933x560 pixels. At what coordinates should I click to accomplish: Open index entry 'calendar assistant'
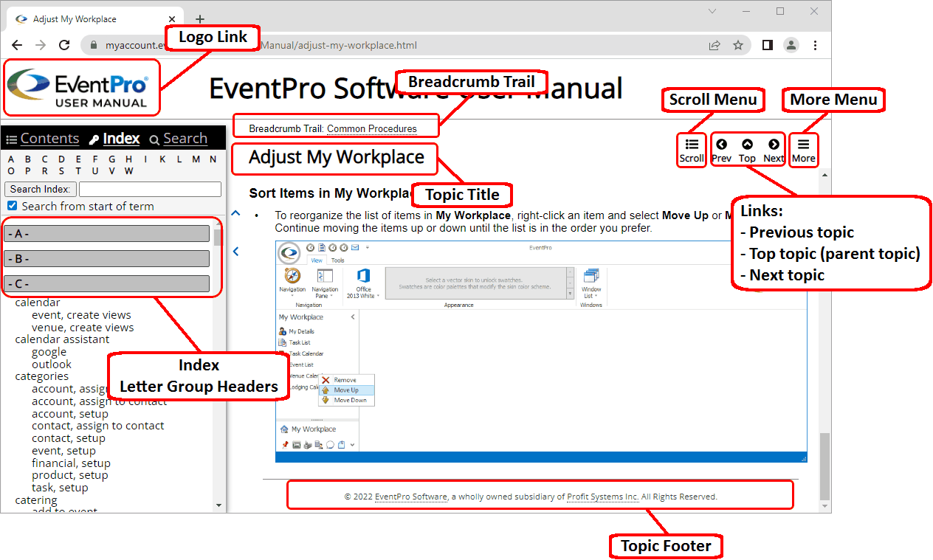(x=62, y=339)
